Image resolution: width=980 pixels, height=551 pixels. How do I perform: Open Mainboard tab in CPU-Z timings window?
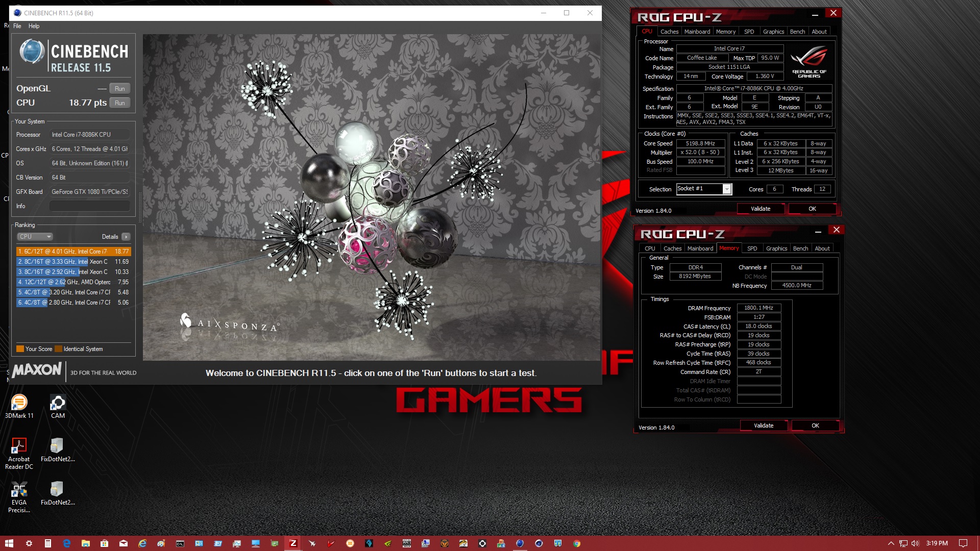coord(700,248)
